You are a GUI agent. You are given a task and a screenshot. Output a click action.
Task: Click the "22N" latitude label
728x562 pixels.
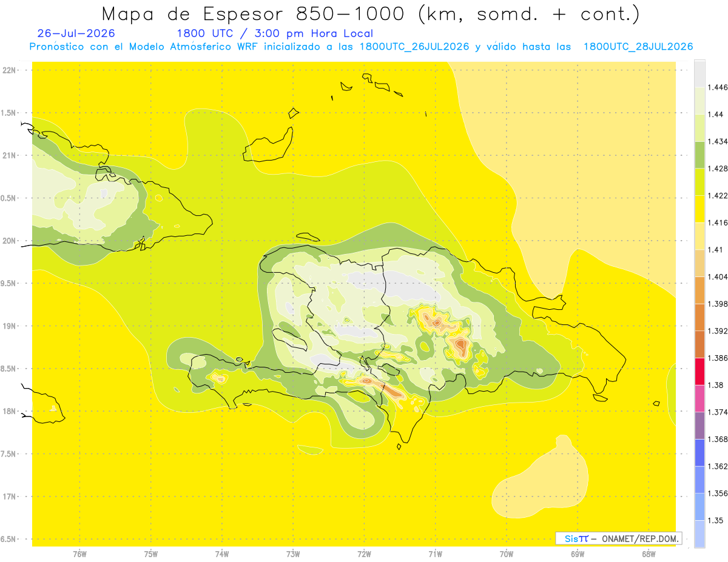tap(10, 70)
